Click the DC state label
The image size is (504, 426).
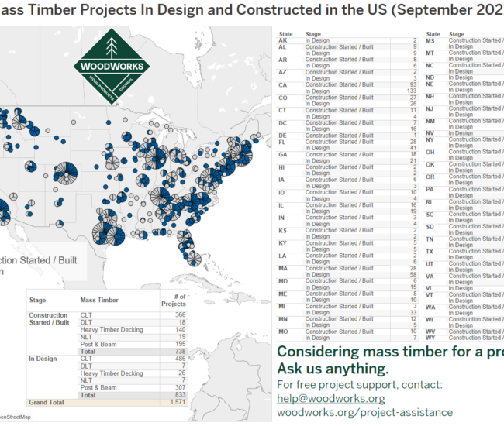tap(282, 123)
